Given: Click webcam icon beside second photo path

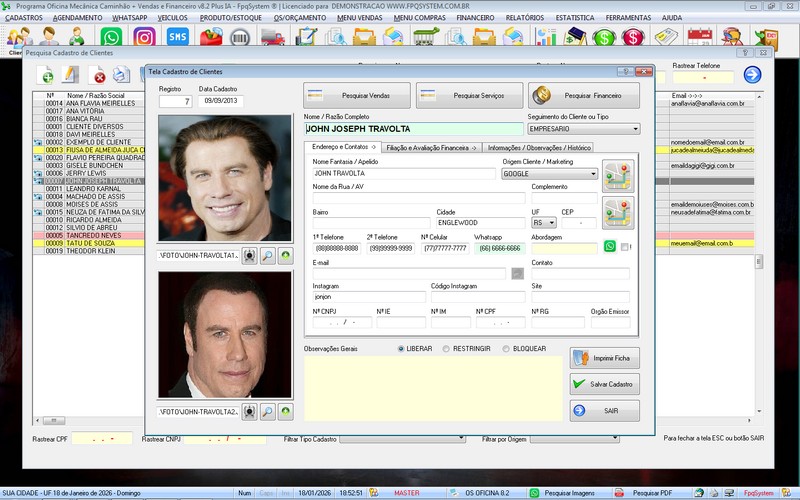Looking at the screenshot, I should point(249,411).
